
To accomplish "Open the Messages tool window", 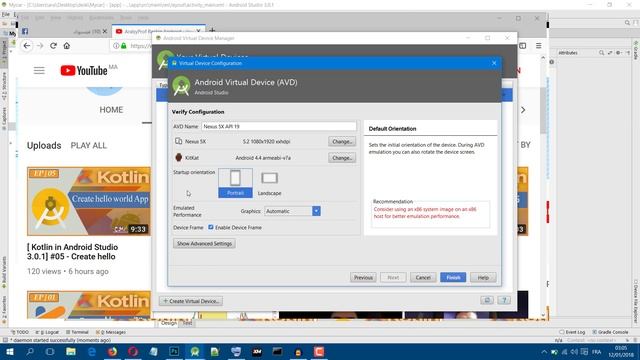I will point(111,332).
